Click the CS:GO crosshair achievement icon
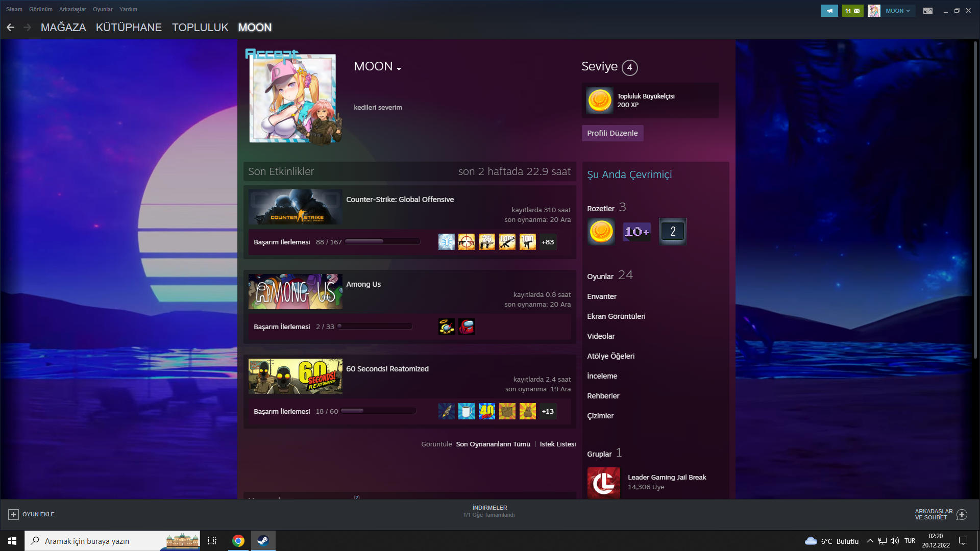This screenshot has width=980, height=551. (x=466, y=242)
